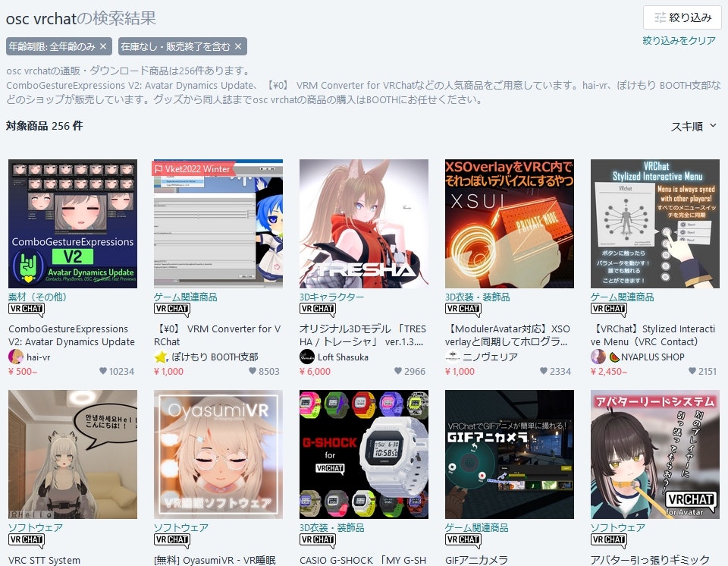
Task: Visit the hai-vr shop name
Action: (39, 357)
